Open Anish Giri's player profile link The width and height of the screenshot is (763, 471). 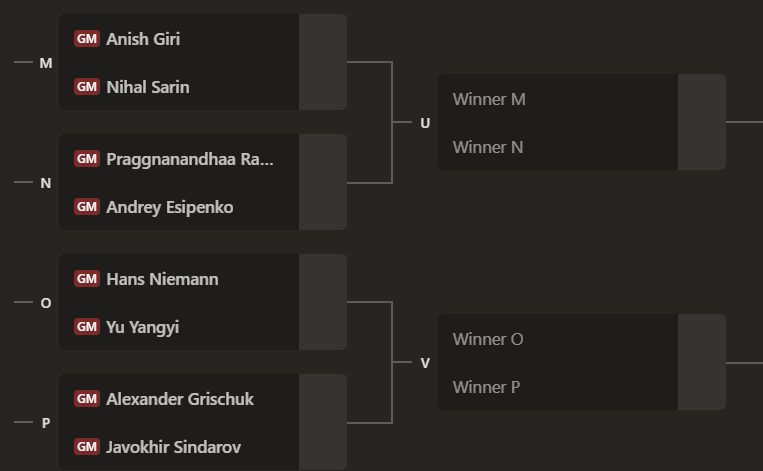tap(143, 39)
